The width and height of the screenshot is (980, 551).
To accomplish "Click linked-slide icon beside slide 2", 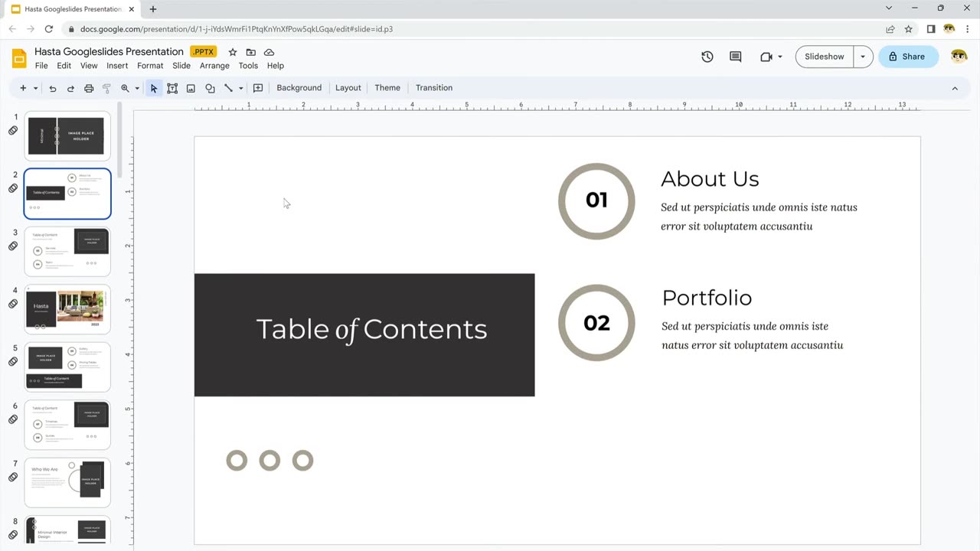I will click(x=13, y=188).
